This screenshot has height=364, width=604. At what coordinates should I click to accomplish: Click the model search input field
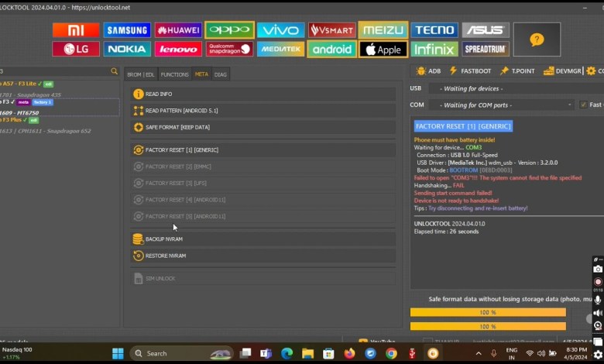(54, 71)
